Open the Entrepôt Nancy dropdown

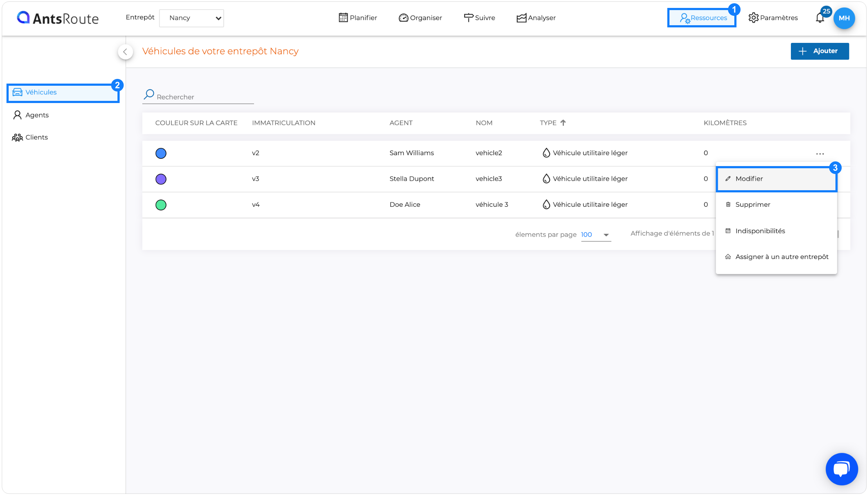(191, 18)
